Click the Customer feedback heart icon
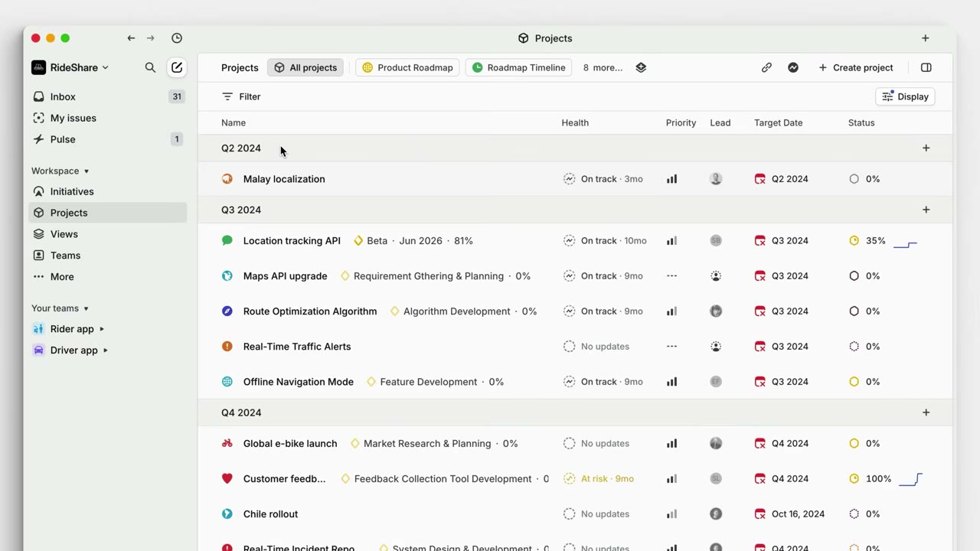This screenshot has width=980, height=551. coord(227,479)
